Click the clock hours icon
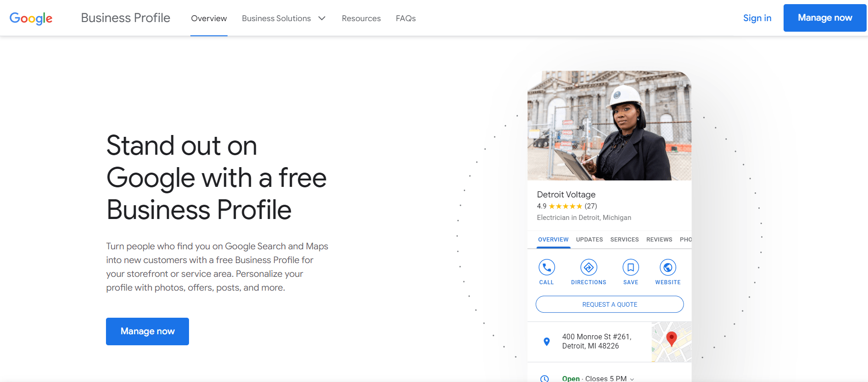Image resolution: width=868 pixels, height=382 pixels. pos(545,379)
